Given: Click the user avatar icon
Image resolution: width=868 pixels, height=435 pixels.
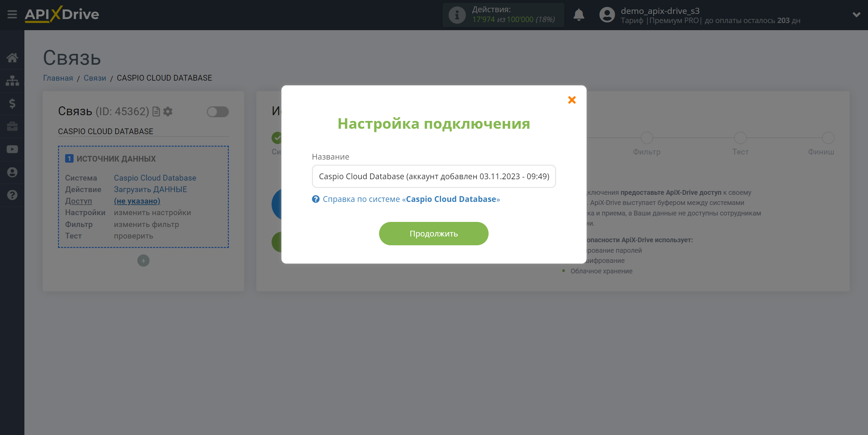Looking at the screenshot, I should 607,15.
